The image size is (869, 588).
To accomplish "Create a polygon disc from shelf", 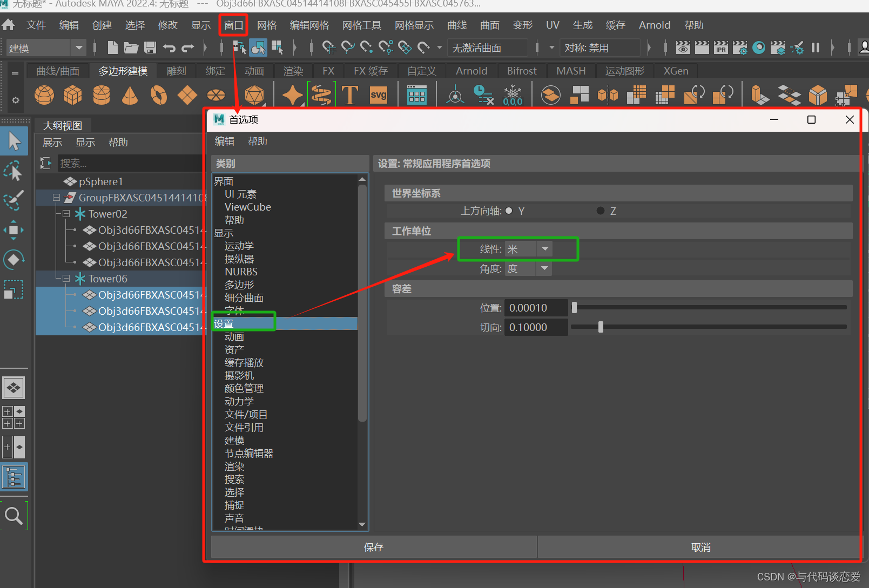I will coord(216,96).
